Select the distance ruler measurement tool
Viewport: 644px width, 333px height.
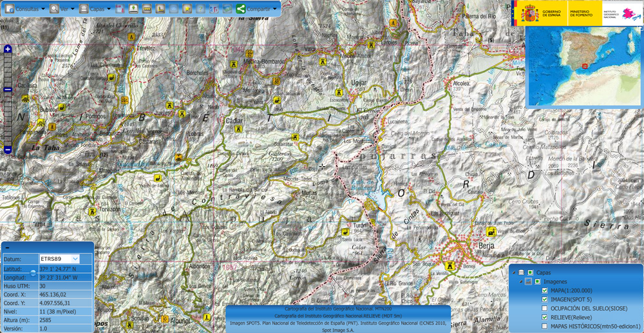(147, 8)
